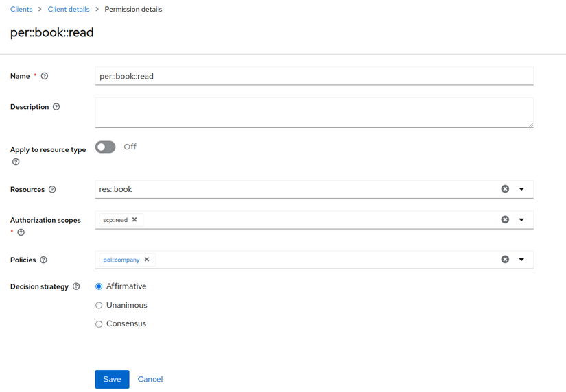This screenshot has width=566, height=392.
Task: Clear the Resources field selection
Action: pos(505,189)
